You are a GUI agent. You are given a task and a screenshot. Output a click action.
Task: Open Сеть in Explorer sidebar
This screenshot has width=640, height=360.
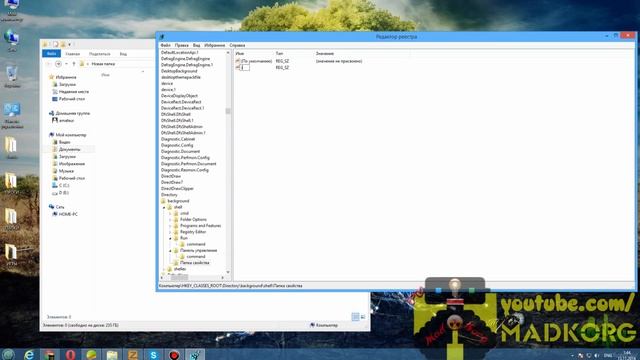coord(60,207)
